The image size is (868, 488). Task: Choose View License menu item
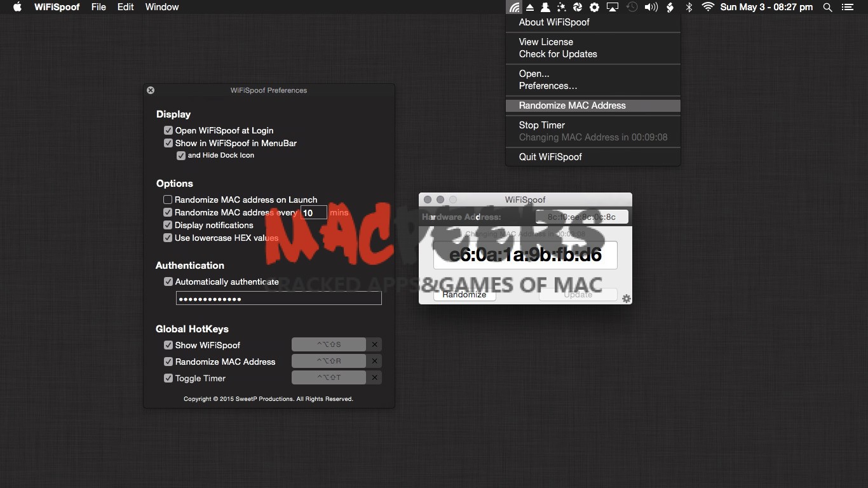[x=593, y=42]
